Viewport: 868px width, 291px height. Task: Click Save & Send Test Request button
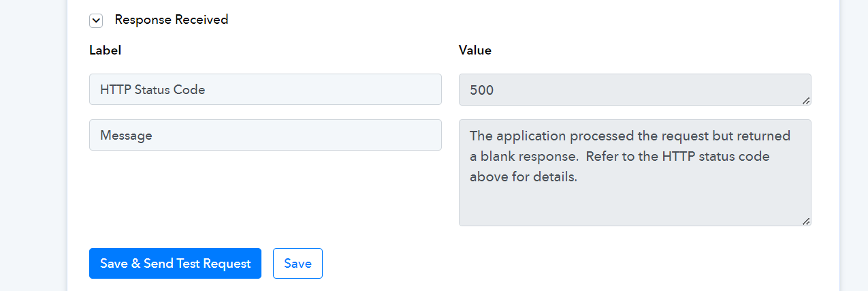[175, 264]
